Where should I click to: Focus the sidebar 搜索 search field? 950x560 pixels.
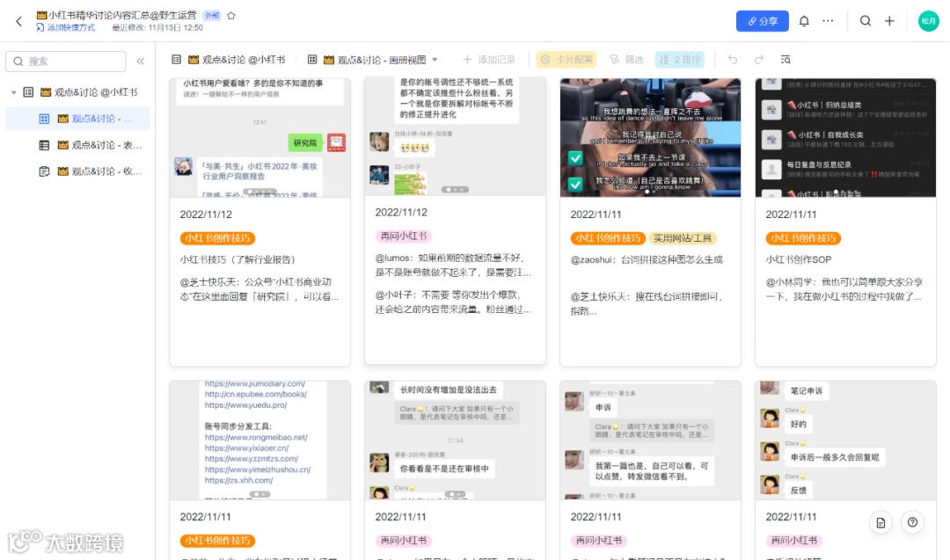point(65,62)
